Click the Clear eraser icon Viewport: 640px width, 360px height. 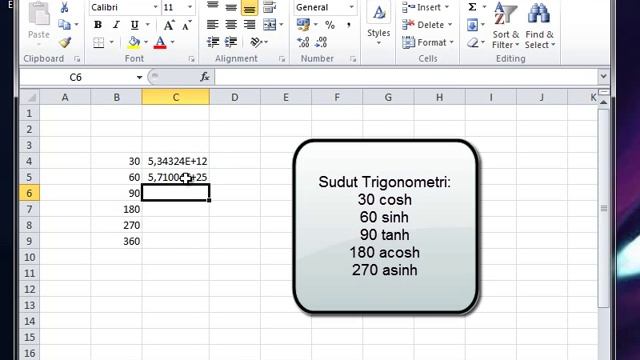click(472, 42)
